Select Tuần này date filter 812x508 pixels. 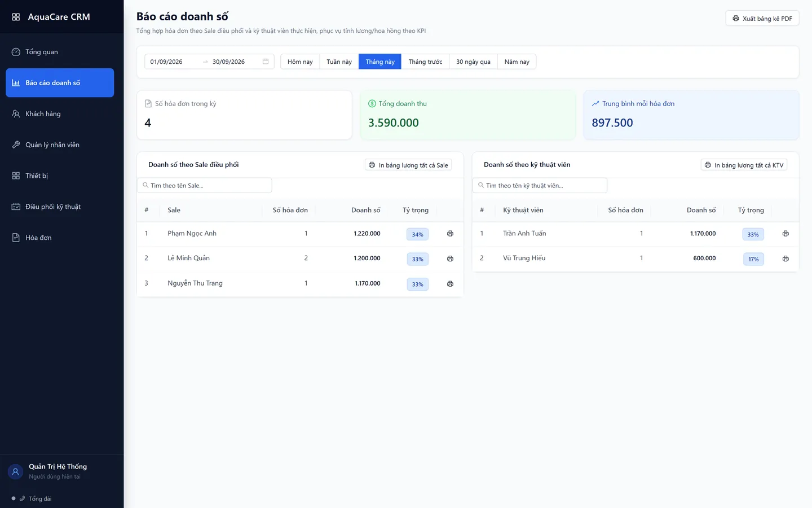click(339, 62)
